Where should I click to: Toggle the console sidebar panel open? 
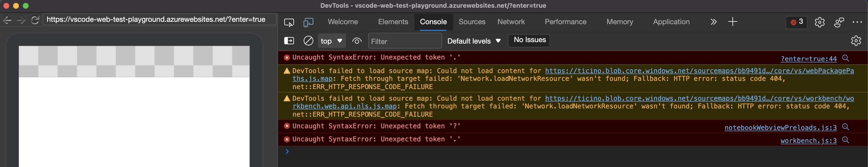click(x=289, y=40)
